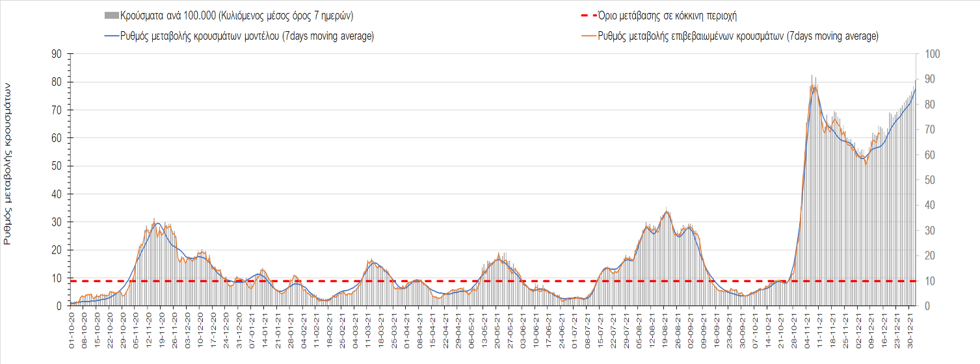Click the vertical axis title 'Ρυθμός μεταβολής κρουσμάτων'

coord(8,162)
